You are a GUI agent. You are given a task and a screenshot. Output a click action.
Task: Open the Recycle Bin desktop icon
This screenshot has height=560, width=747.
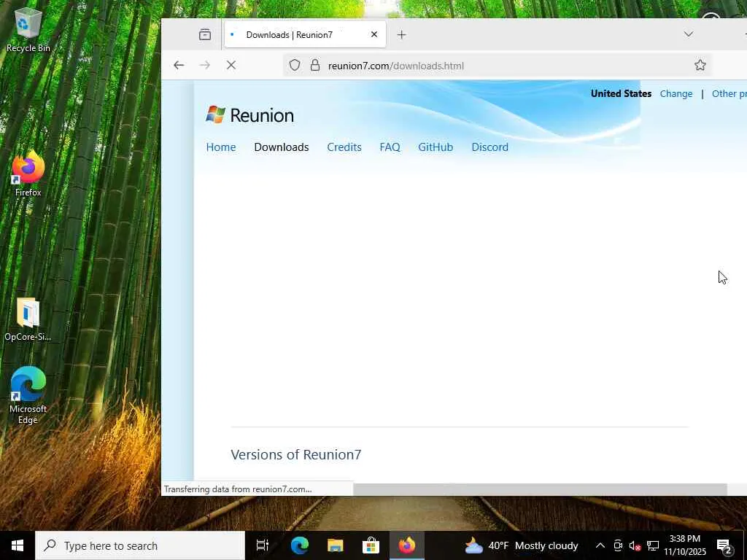pyautogui.click(x=28, y=29)
